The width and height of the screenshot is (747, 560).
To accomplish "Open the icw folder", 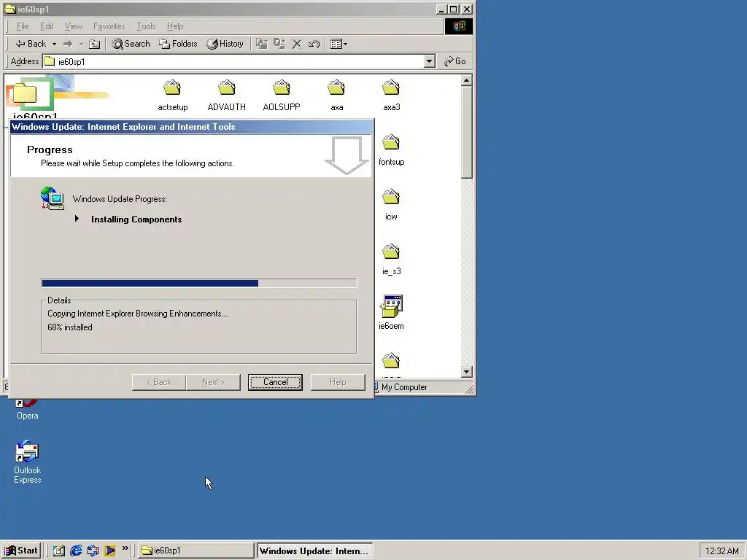I will (391, 205).
